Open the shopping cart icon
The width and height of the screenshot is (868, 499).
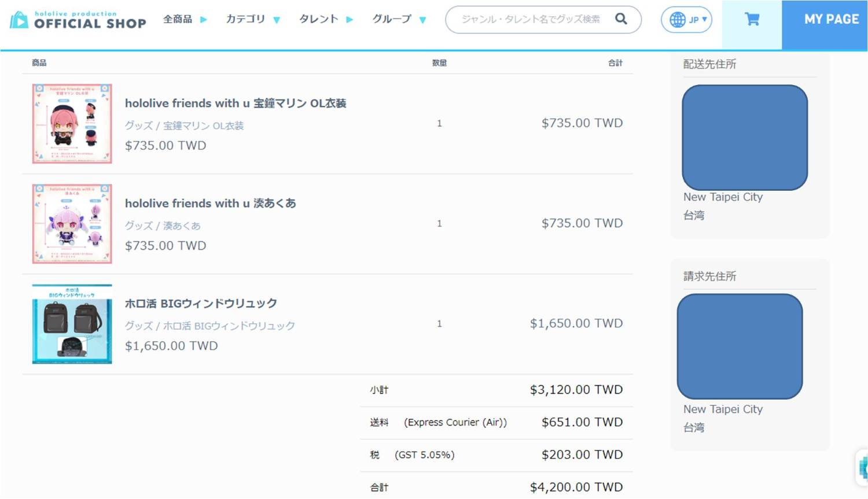tap(752, 20)
